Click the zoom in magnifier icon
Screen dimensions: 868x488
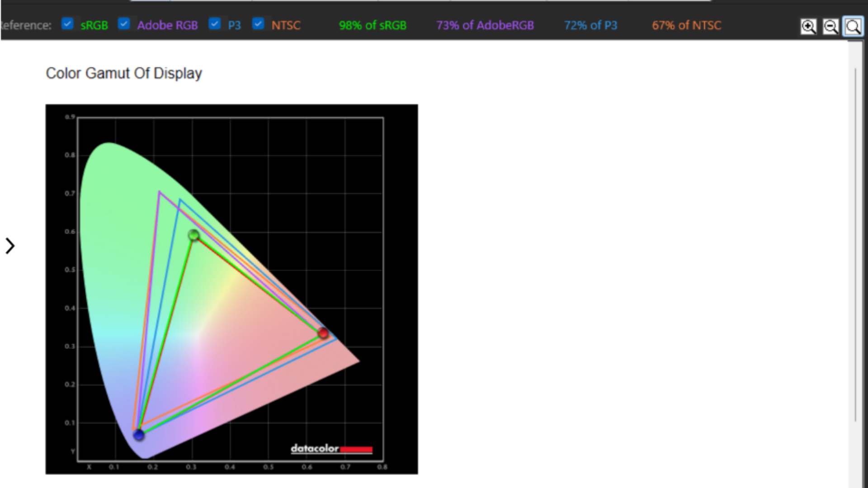click(x=808, y=27)
